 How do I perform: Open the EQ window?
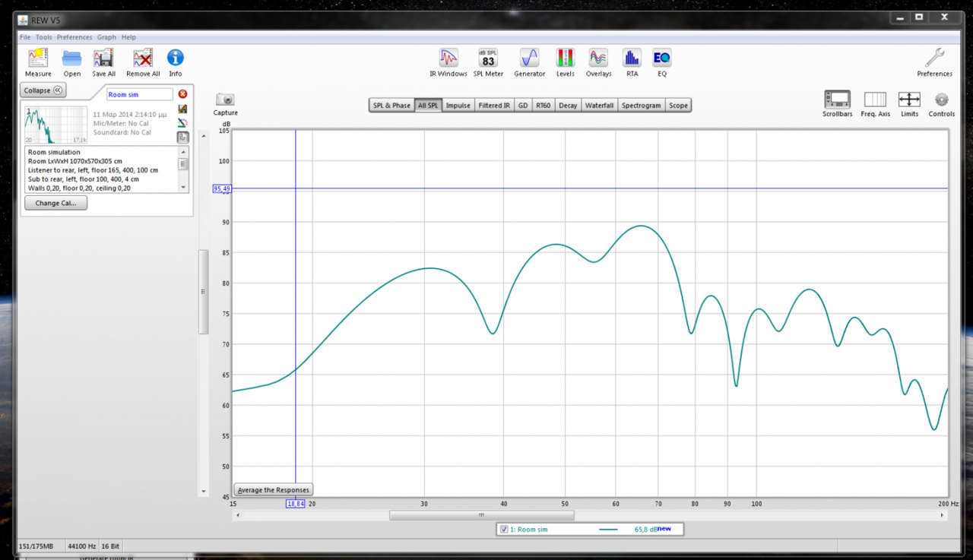662,59
